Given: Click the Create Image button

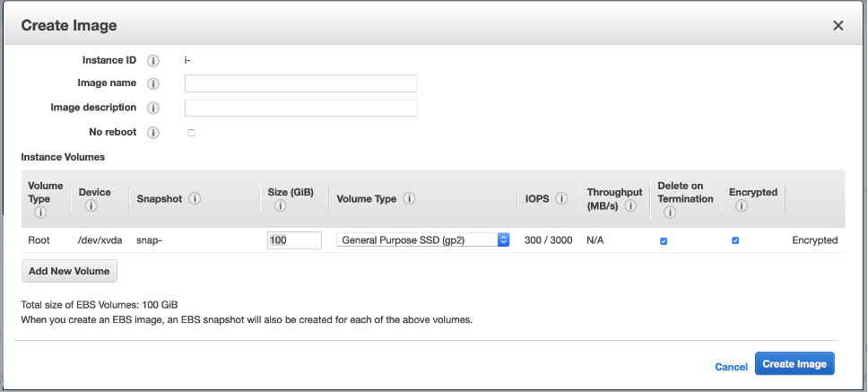Looking at the screenshot, I should point(794,364).
